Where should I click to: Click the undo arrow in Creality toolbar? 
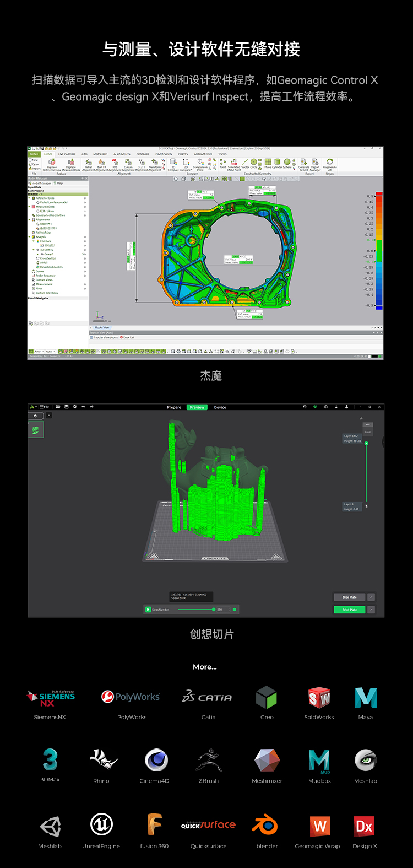pos(83,407)
